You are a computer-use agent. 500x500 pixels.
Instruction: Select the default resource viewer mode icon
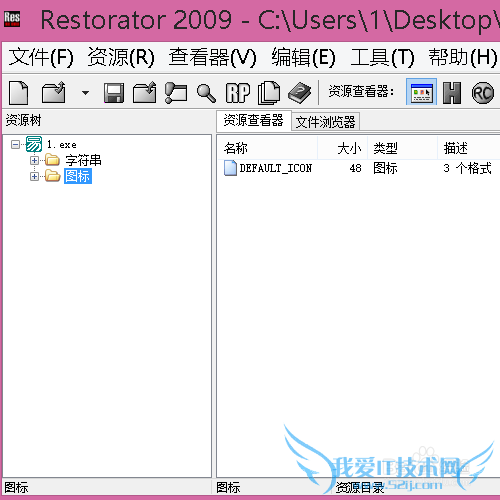pos(421,92)
